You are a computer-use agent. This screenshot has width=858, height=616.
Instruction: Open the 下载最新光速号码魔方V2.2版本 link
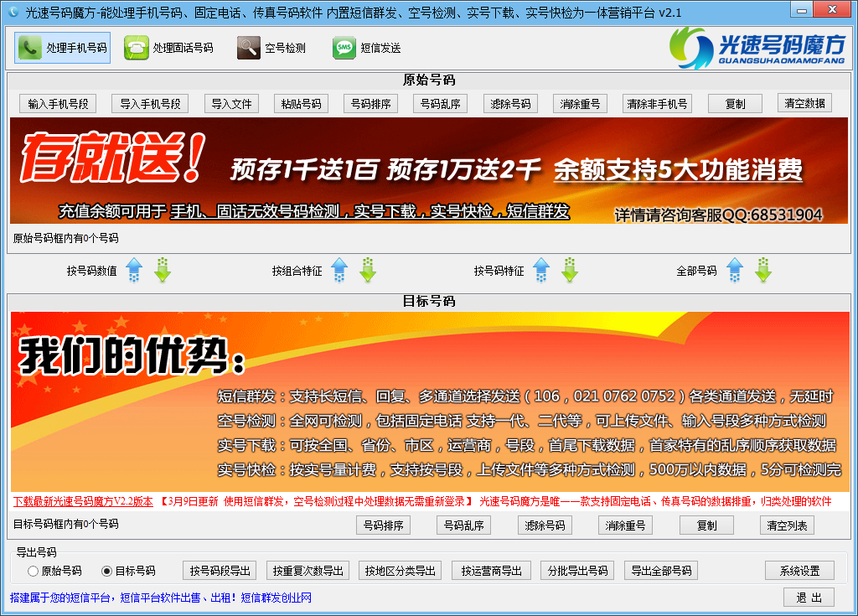83,501
